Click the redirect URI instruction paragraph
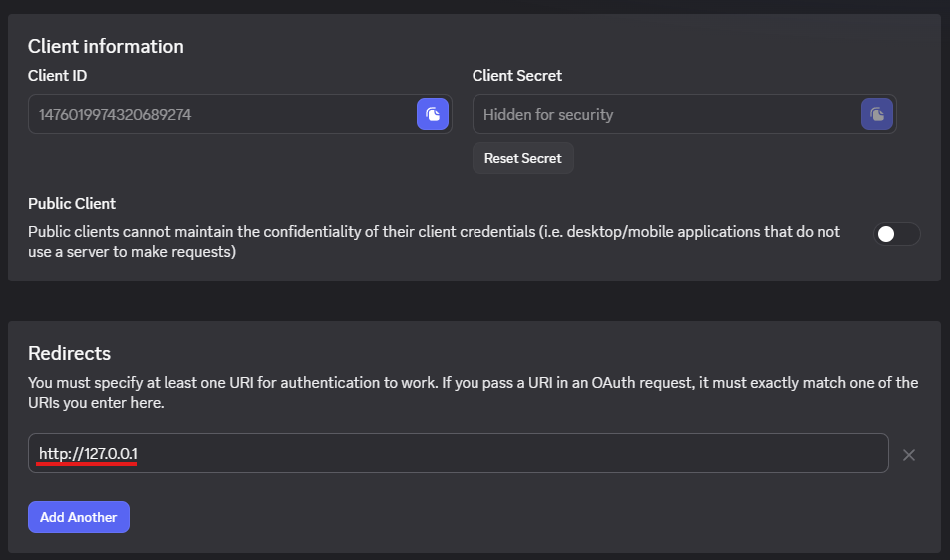Image resolution: width=950 pixels, height=560 pixels. click(473, 393)
